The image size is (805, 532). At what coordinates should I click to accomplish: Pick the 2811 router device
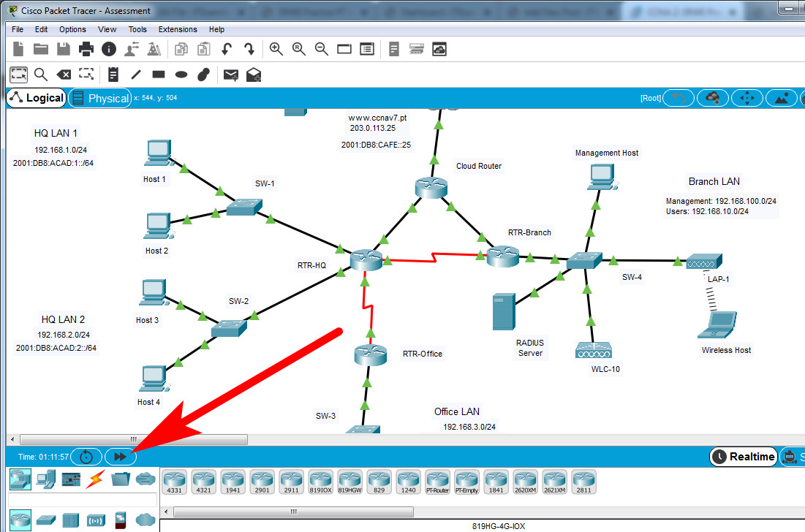583,482
